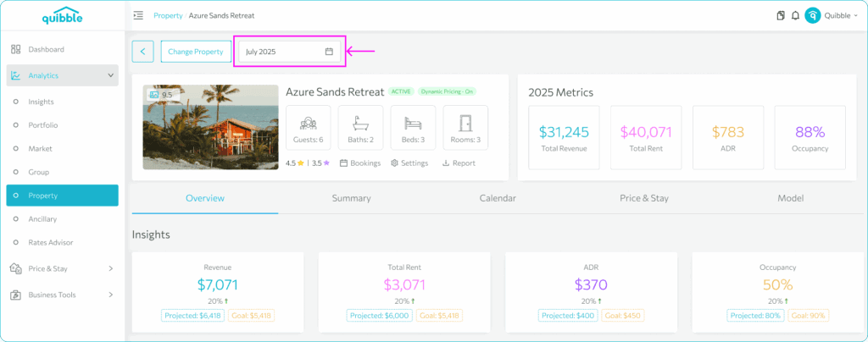Switch to the Summary tab

click(x=352, y=198)
